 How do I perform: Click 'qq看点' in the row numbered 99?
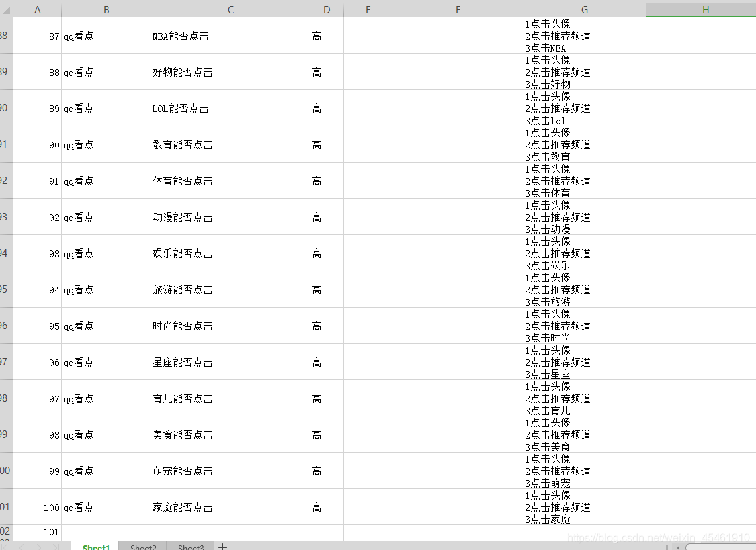(x=106, y=471)
